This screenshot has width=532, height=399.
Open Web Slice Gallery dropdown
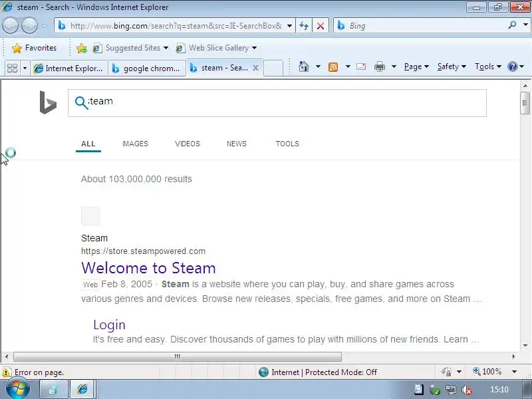click(x=217, y=48)
